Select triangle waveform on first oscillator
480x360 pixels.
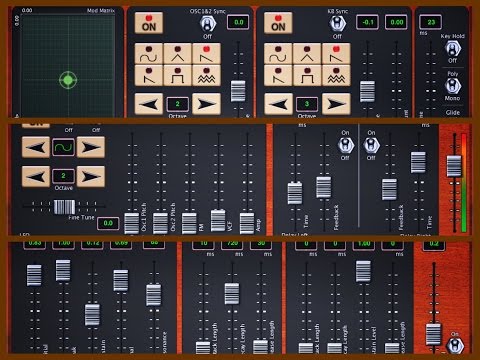click(178, 53)
